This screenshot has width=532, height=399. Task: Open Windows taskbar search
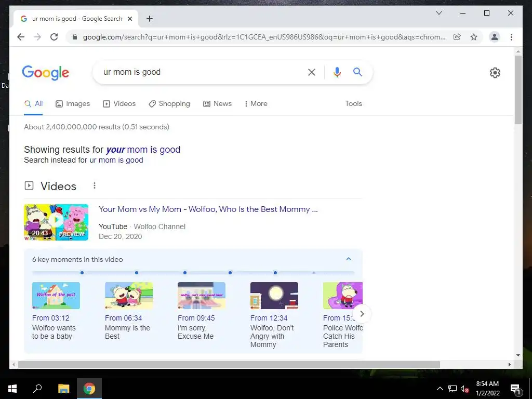point(37,388)
